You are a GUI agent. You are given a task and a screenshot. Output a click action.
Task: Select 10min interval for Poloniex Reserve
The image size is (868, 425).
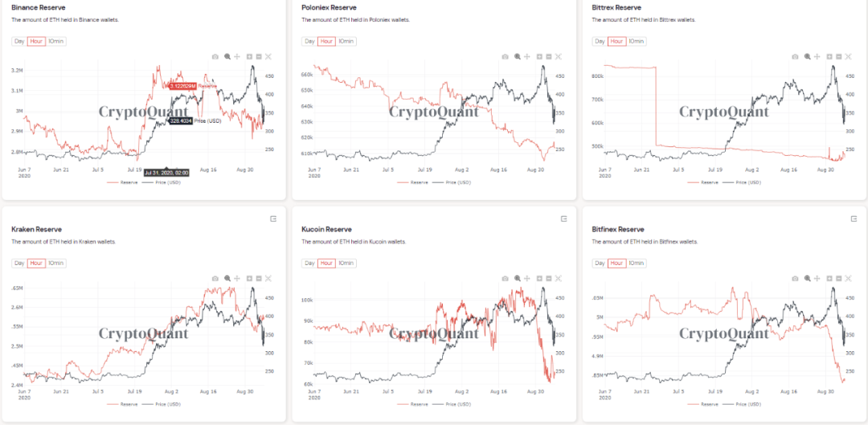point(346,41)
